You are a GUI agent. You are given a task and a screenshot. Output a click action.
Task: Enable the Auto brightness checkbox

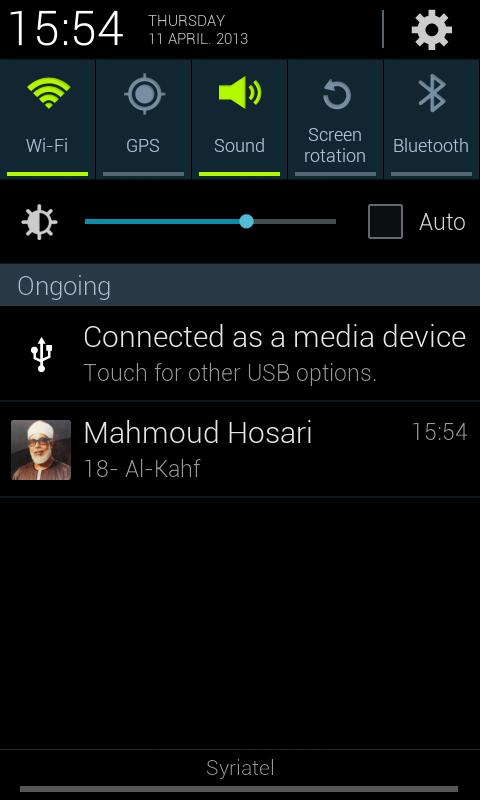point(385,221)
